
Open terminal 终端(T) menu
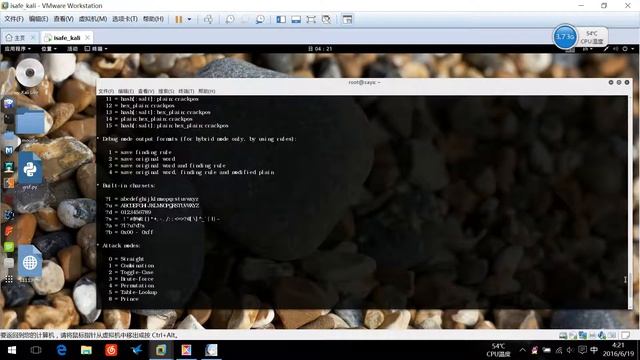point(186,91)
